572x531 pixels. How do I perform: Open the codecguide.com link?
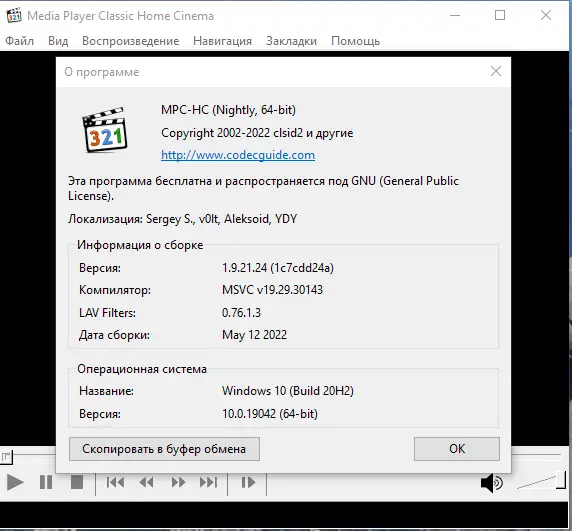[238, 155]
